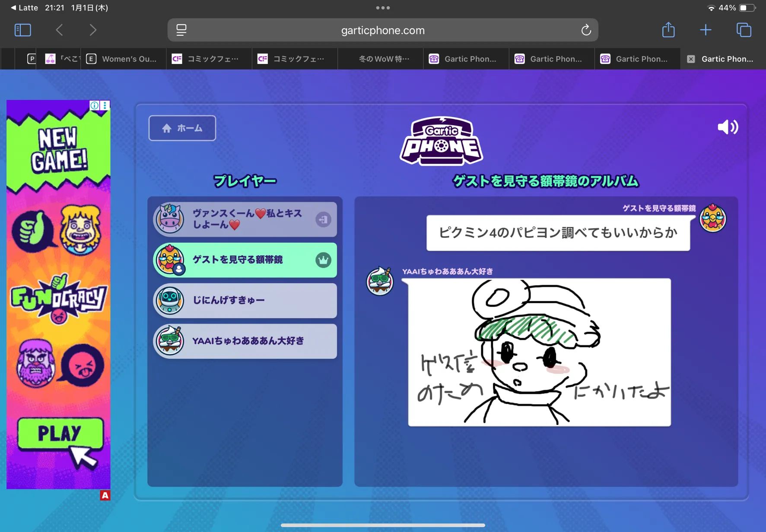Switch to the first Gartic Phon... tab

[x=466, y=59]
